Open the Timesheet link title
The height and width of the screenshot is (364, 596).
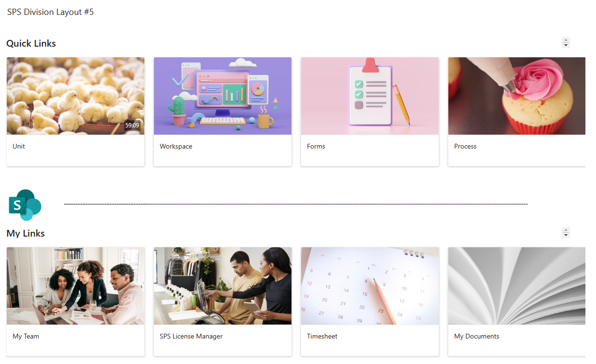tap(322, 336)
